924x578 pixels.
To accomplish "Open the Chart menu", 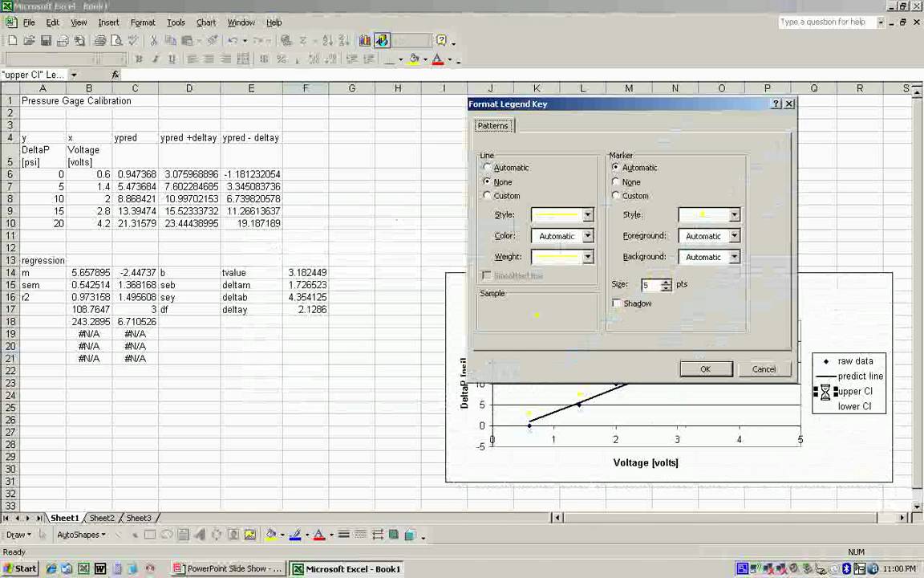I will 206,22.
